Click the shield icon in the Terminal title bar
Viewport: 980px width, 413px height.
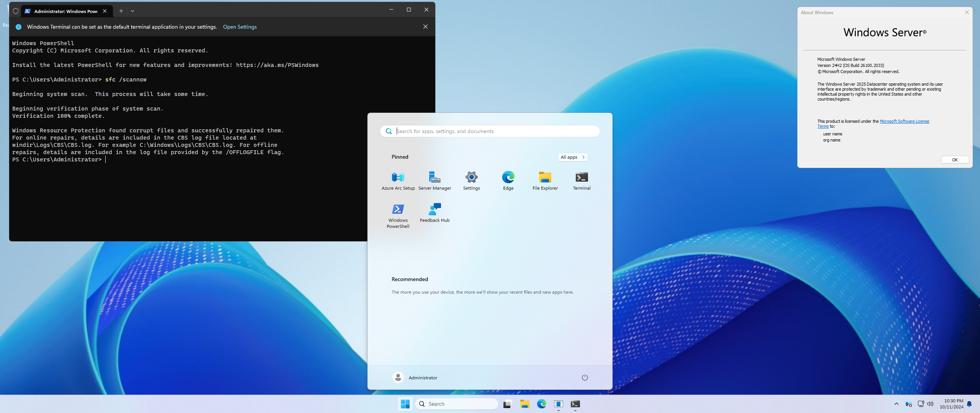(16, 11)
